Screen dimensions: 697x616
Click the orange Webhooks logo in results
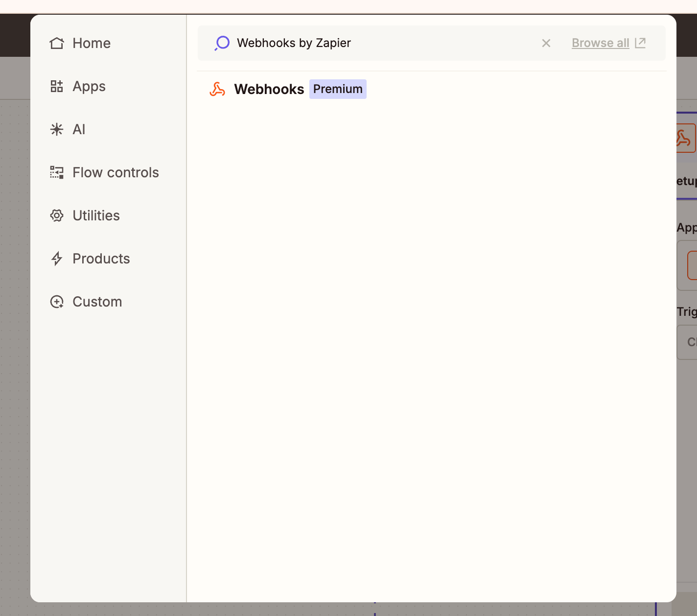click(x=217, y=89)
